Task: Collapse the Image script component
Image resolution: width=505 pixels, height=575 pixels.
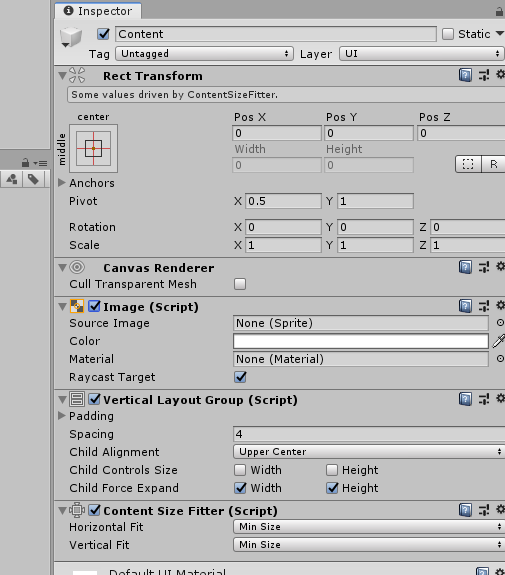Action: [x=62, y=307]
